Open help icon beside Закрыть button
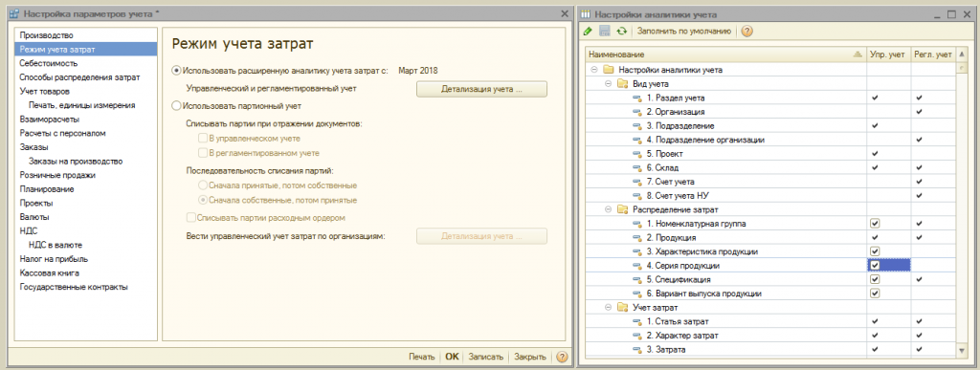Screen dimensions: 980x370 pos(562,357)
